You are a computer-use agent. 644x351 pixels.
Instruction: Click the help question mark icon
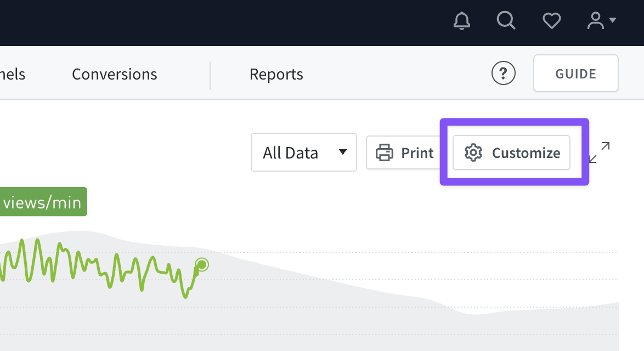(504, 73)
